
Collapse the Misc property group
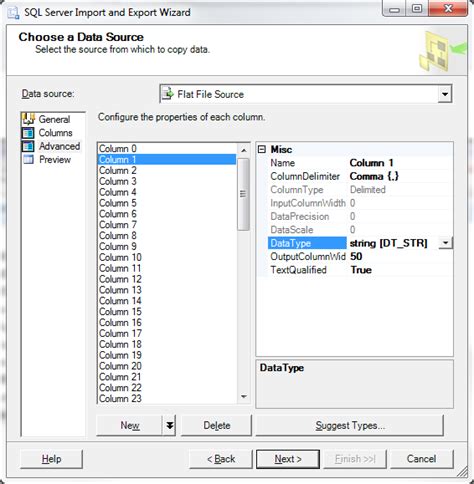[262, 149]
